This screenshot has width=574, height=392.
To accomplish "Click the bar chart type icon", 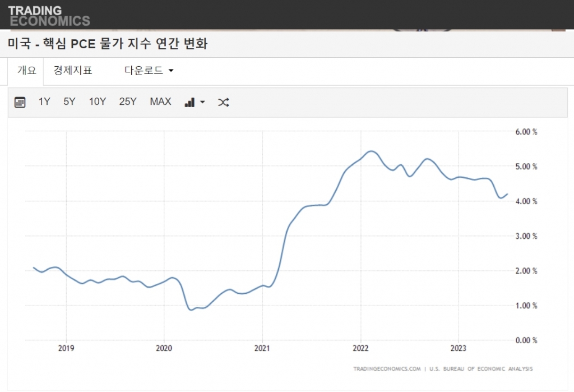I will 190,102.
